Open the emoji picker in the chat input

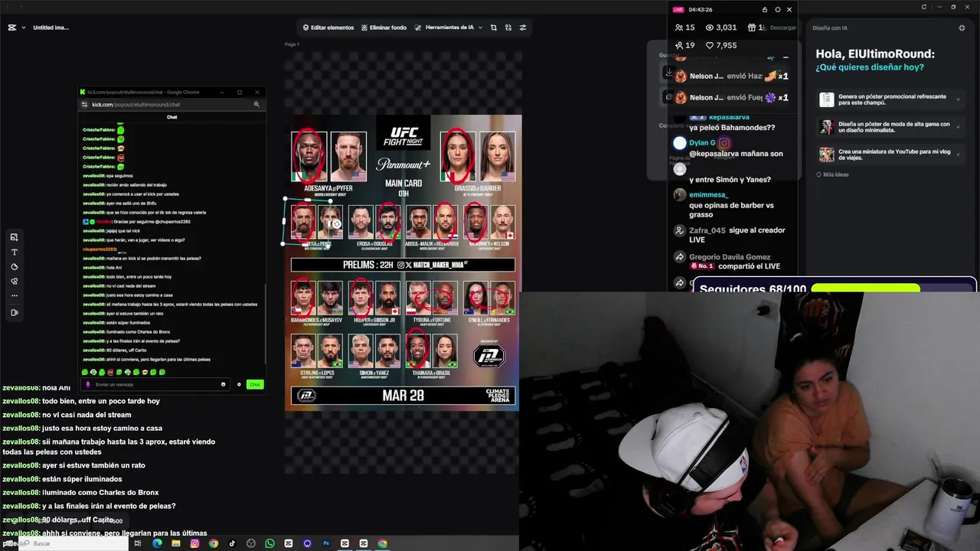click(x=224, y=384)
